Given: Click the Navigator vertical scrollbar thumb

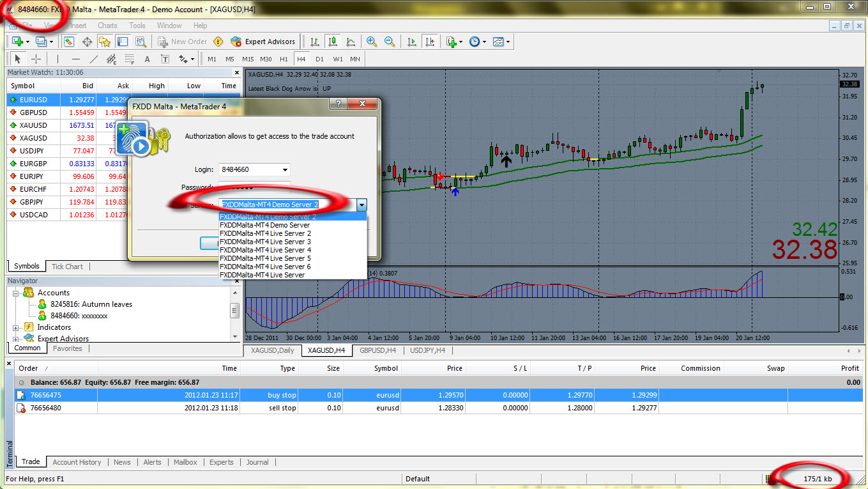Looking at the screenshot, I should coord(235,311).
